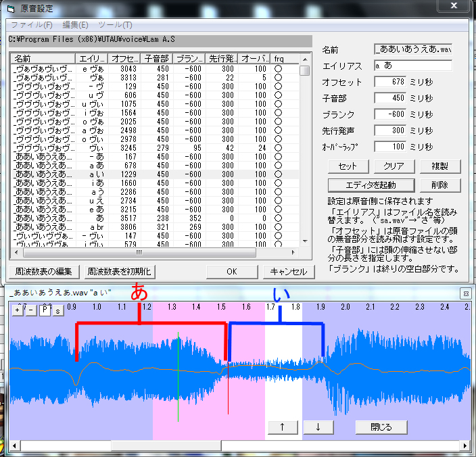Screen dimensions: 476x457
Task: Click the 子音部 value field
Action: click(390, 98)
